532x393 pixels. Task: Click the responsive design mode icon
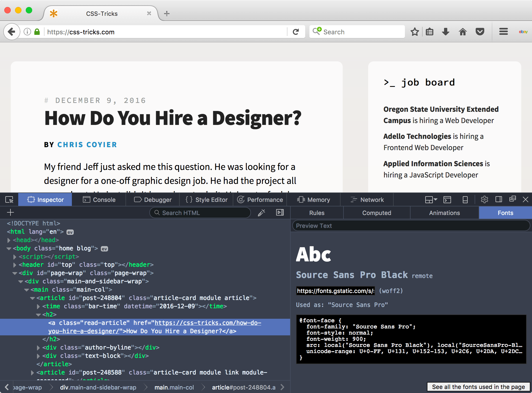pyautogui.click(x=465, y=200)
